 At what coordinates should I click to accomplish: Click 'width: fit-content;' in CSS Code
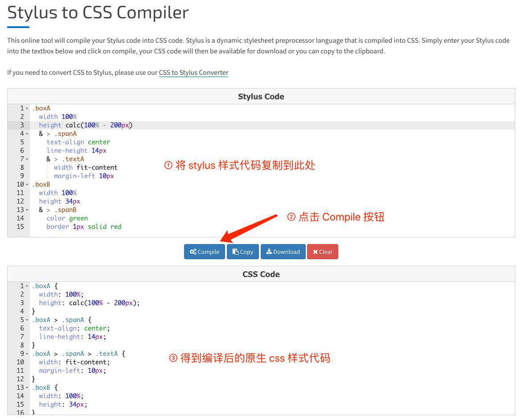[74, 362]
